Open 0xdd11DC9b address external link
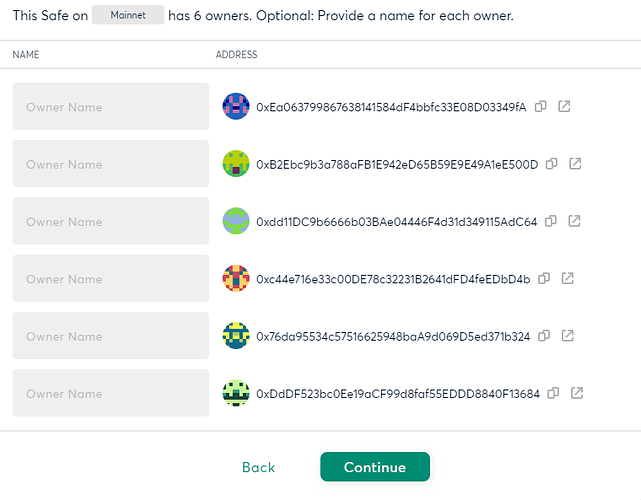Viewport: 641px width, 500px height. 575,221
